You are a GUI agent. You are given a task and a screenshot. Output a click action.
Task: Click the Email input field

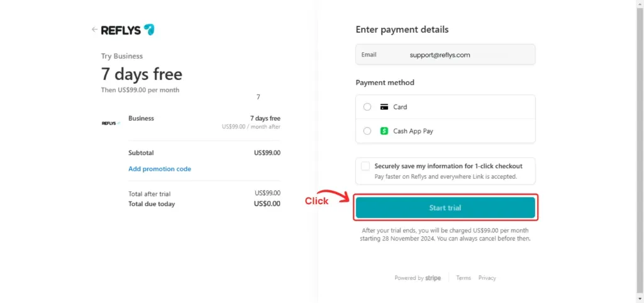445,54
